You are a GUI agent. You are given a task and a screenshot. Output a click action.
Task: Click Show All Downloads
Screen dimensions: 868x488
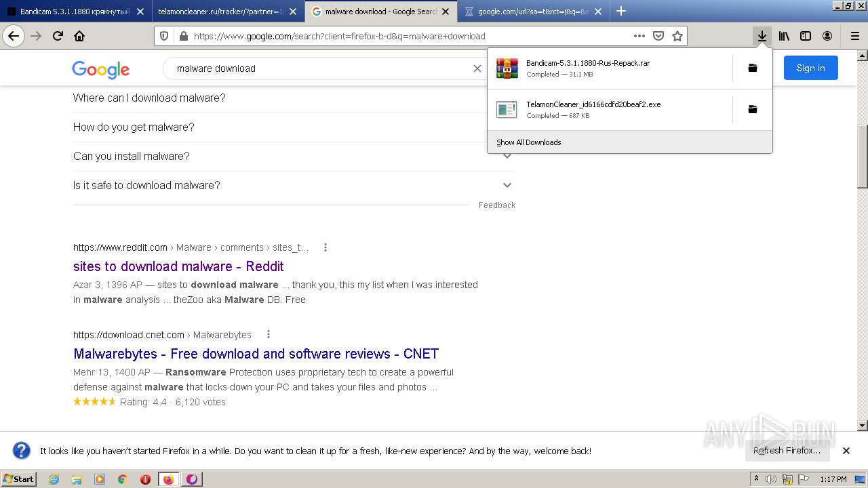(629, 142)
